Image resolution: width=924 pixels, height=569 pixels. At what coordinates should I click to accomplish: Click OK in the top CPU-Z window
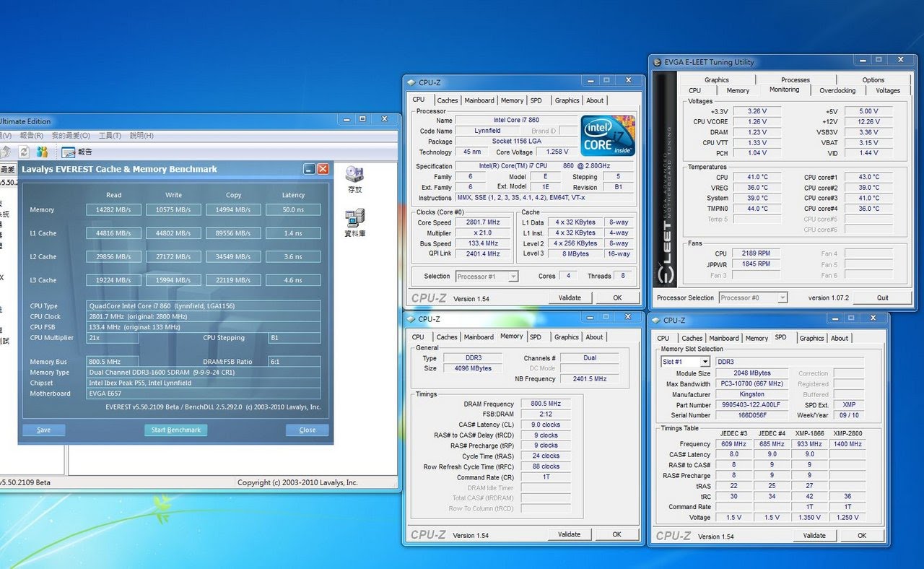coord(617,297)
